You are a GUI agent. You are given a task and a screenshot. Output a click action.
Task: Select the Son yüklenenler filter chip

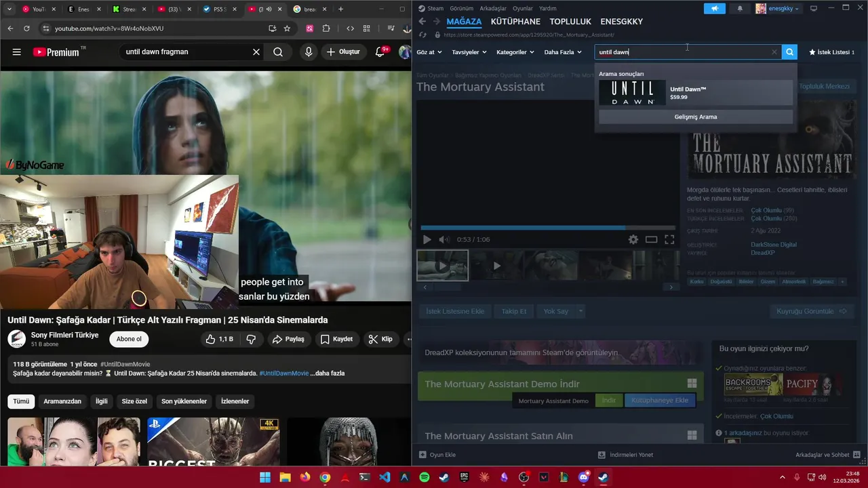184,401
